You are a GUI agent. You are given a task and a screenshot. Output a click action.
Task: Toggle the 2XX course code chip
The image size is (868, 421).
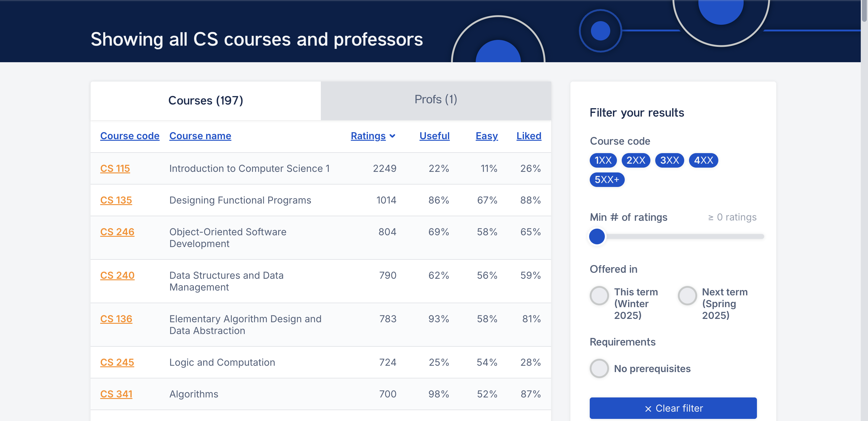coord(636,160)
